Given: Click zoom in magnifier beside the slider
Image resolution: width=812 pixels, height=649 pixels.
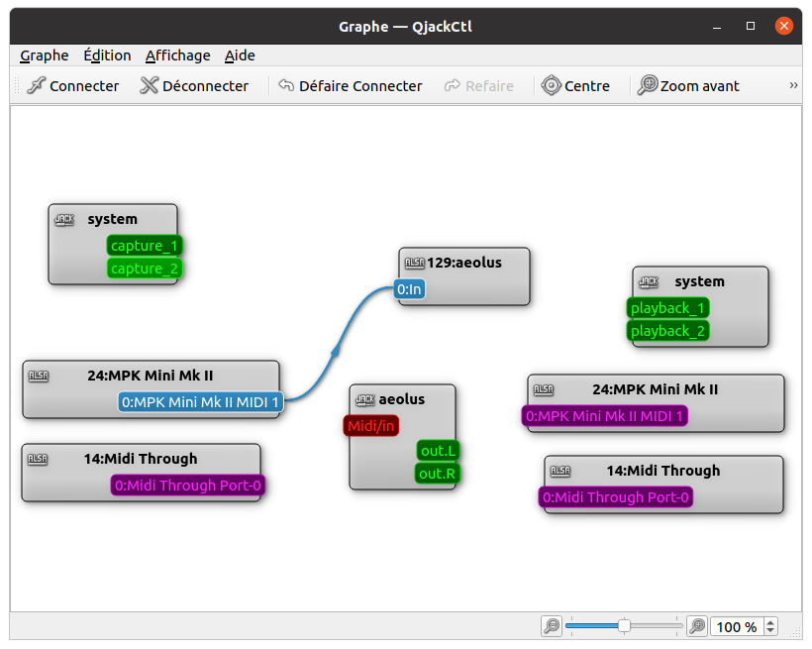Looking at the screenshot, I should coord(697,626).
